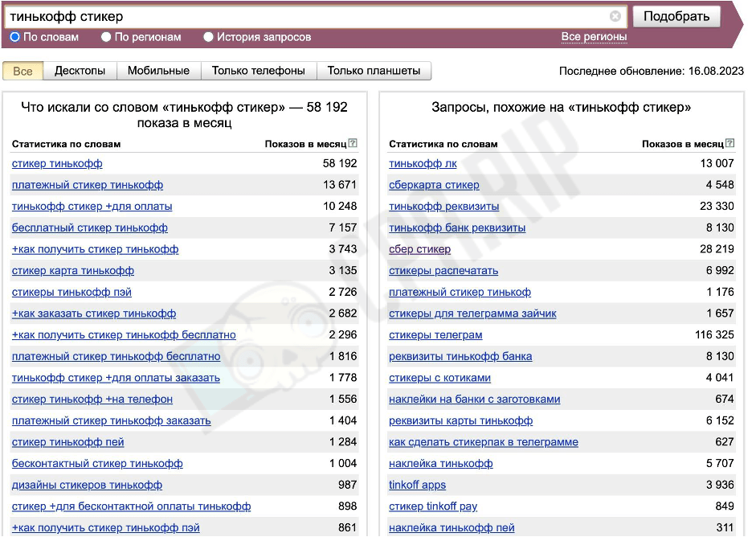The width and height of the screenshot is (756, 537).
Task: Open 'тинькофф стикер +для оплаты' link
Action: (92, 207)
